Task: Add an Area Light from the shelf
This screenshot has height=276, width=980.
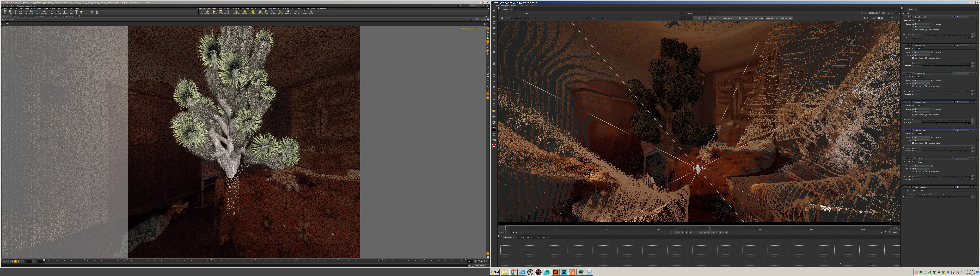Action: (221, 12)
